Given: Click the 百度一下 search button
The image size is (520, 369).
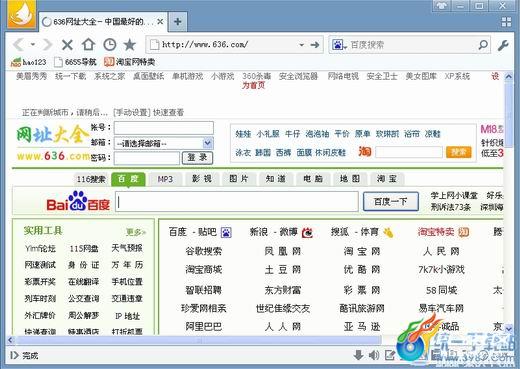Looking at the screenshot, I should [391, 201].
